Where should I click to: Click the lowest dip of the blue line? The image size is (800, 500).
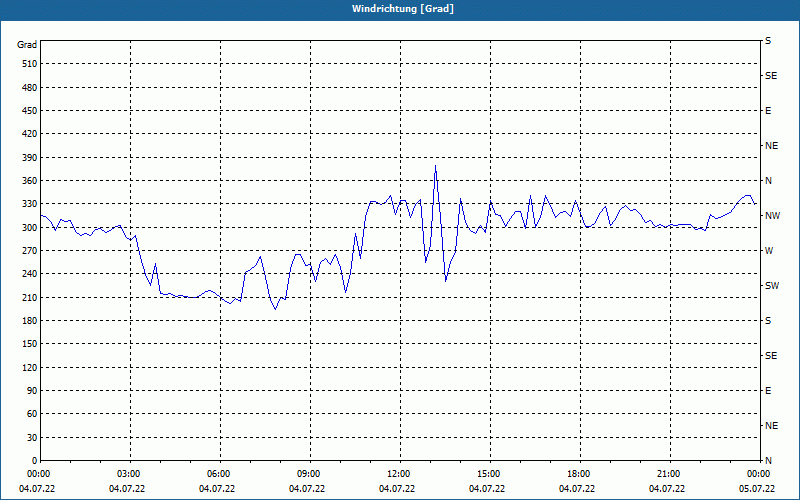[x=276, y=309]
